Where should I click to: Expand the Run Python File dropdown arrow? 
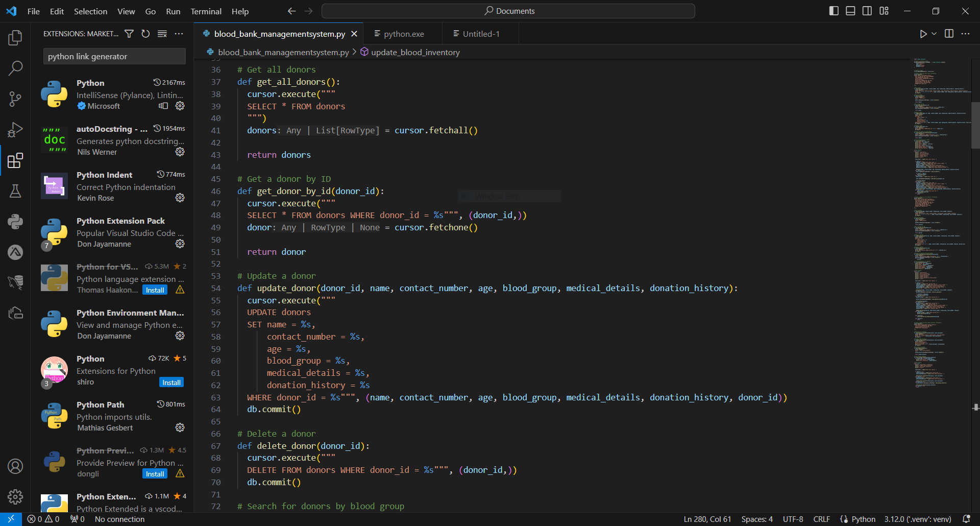pos(934,34)
